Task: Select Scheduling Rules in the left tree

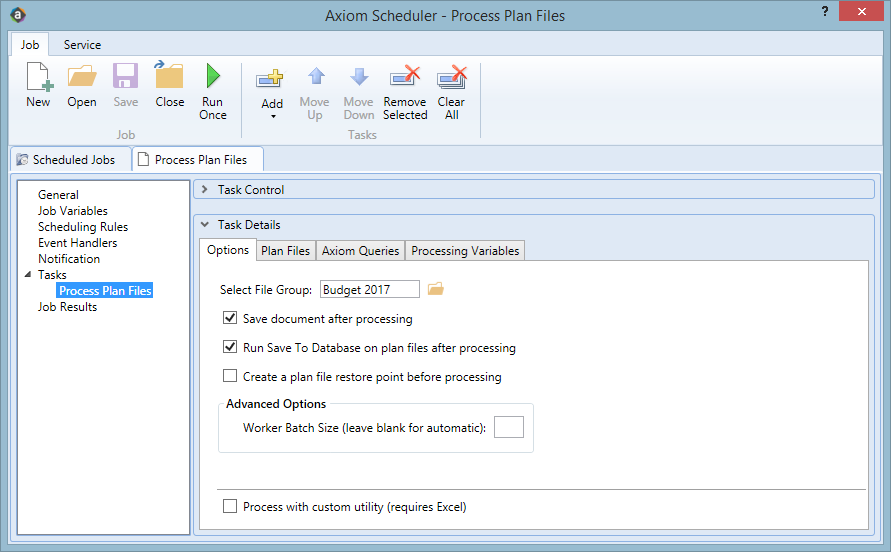Action: click(x=83, y=227)
